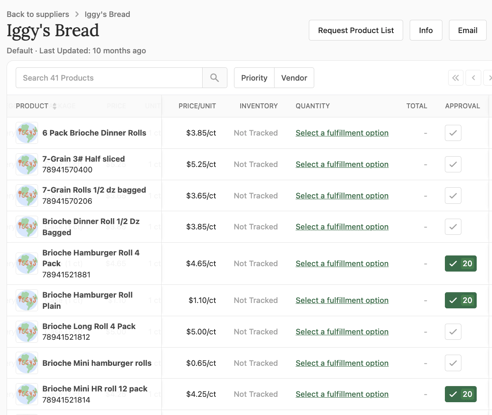Click product name 6 Pack Brioche Dinner Rolls
492x415 pixels.
click(94, 133)
